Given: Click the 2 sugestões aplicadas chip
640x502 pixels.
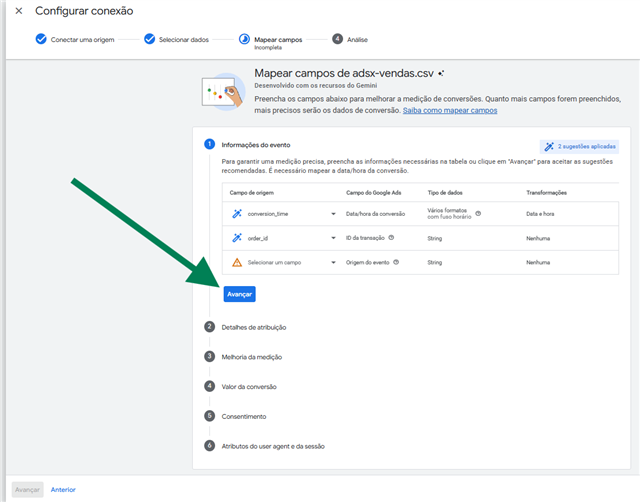Looking at the screenshot, I should 579,147.
